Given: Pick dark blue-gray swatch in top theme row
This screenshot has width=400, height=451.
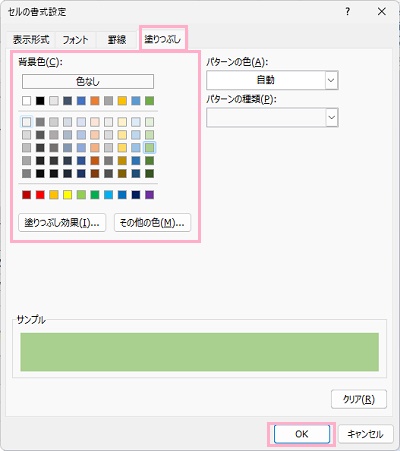Looking at the screenshot, I should (68, 101).
